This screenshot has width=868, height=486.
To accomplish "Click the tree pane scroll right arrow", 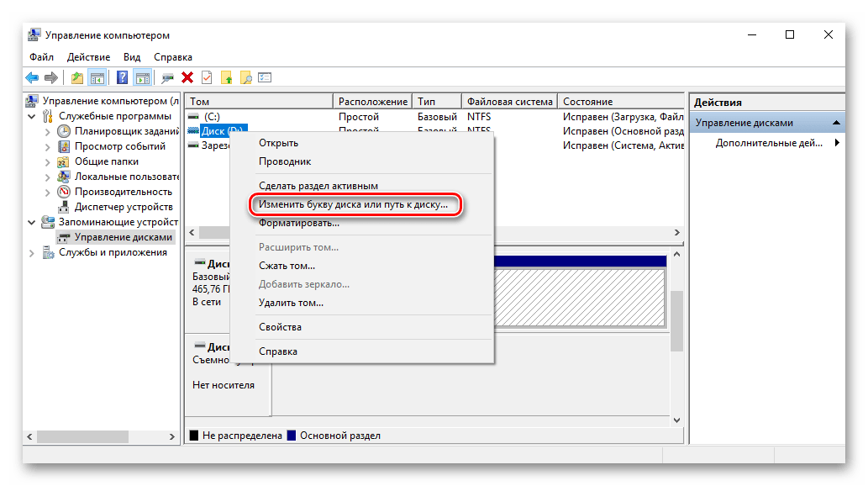I will point(171,436).
